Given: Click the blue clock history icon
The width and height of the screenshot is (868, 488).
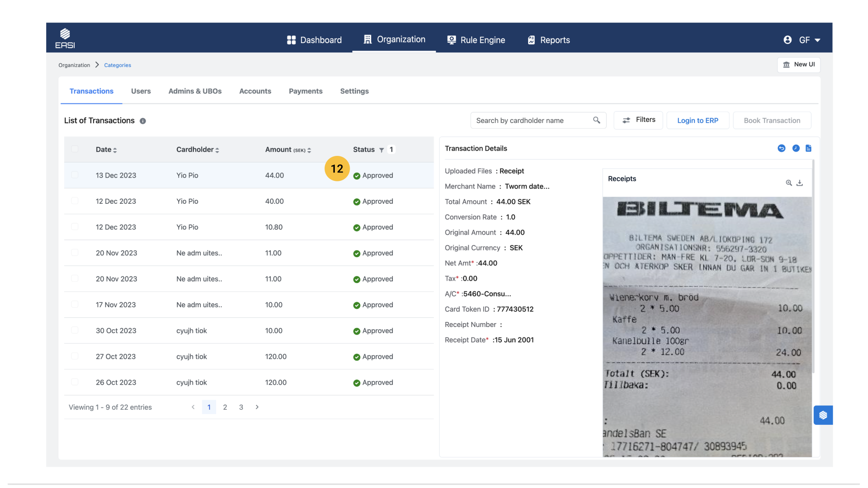Looking at the screenshot, I should click(796, 148).
